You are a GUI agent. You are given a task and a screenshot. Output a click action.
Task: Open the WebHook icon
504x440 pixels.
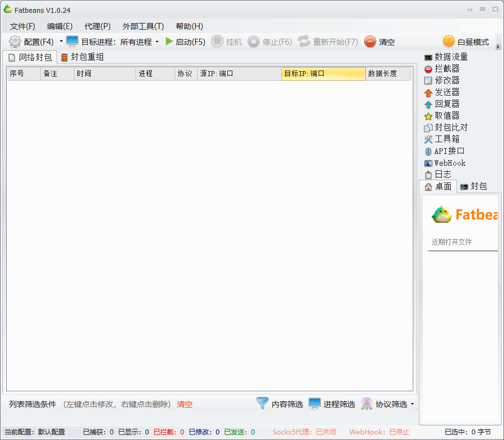coord(428,163)
